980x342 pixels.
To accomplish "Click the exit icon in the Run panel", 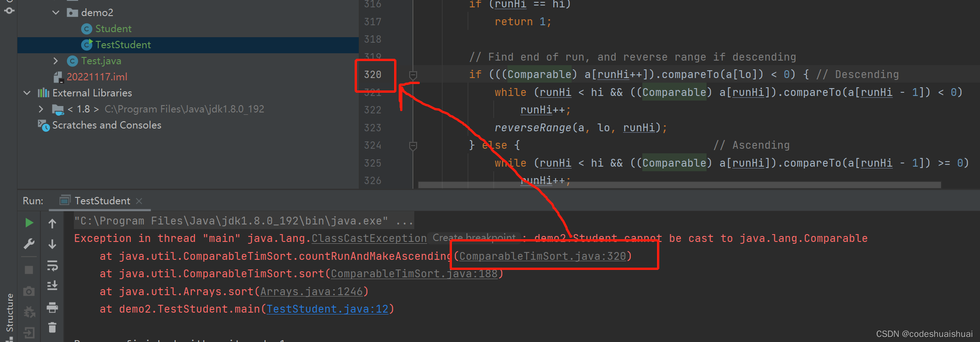I will 29,332.
